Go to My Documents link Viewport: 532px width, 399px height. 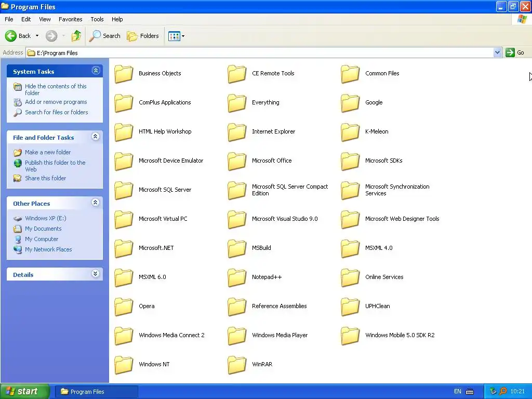[43, 229]
